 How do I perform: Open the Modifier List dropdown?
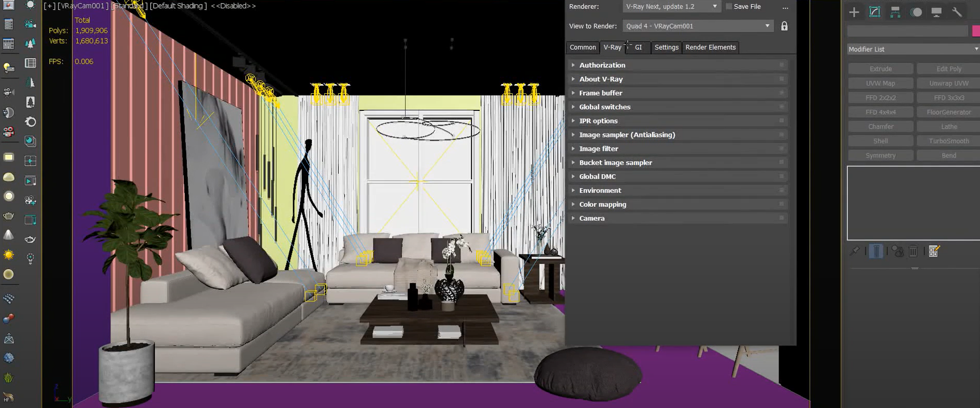913,49
